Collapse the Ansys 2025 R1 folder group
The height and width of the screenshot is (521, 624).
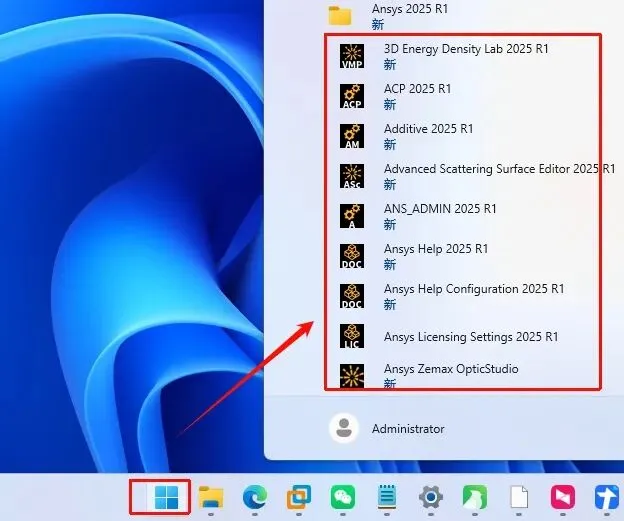coord(410,16)
